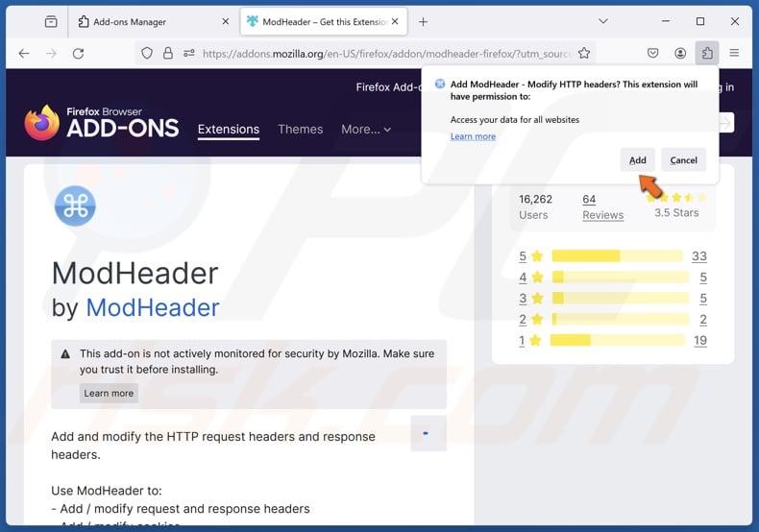Screen dimensions: 759x532
Task: Open the Firefox account icon
Action: [680, 53]
